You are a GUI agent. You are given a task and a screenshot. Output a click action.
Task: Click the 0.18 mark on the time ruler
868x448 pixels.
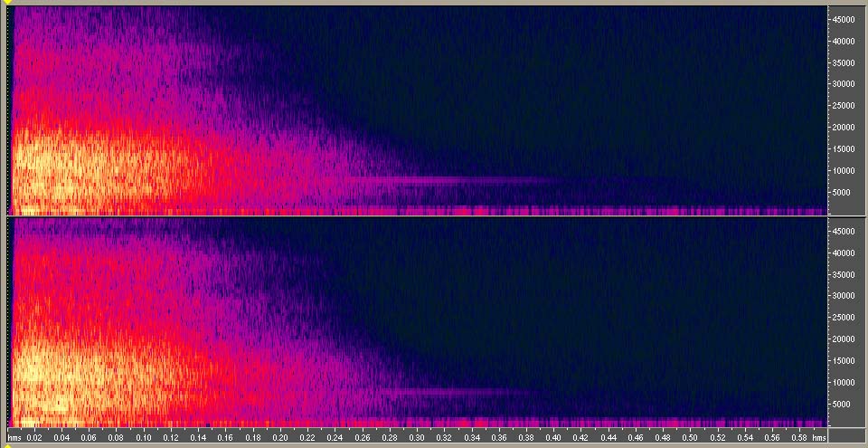pyautogui.click(x=253, y=437)
